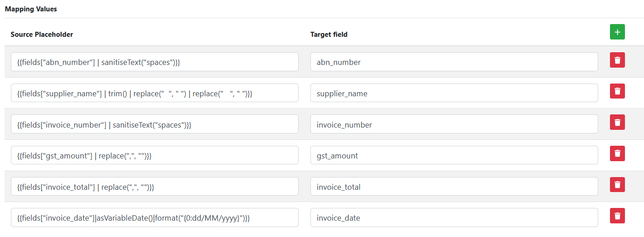Delete the supplier_name mapping row
This screenshot has width=644, height=237.
(x=617, y=91)
